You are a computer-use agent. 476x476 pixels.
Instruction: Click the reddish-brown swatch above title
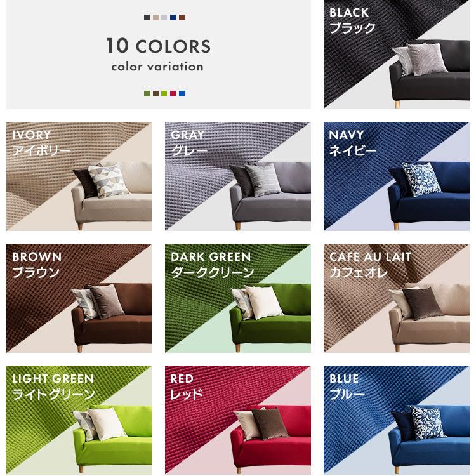182,18
